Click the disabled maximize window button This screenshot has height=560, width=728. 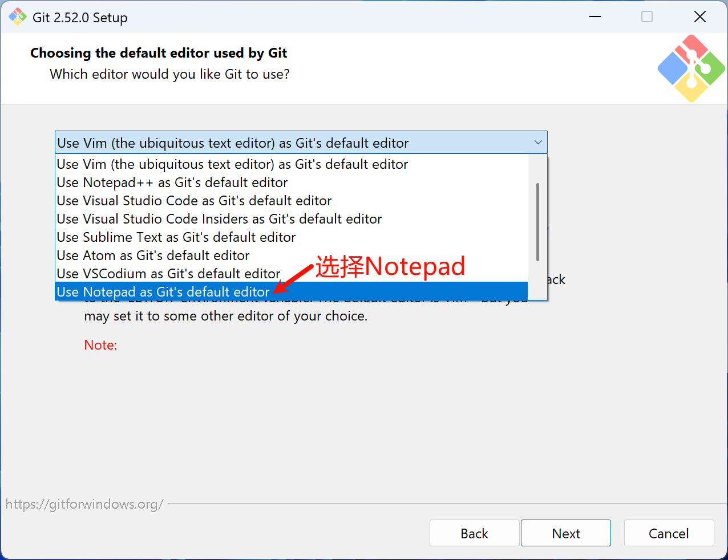646,17
